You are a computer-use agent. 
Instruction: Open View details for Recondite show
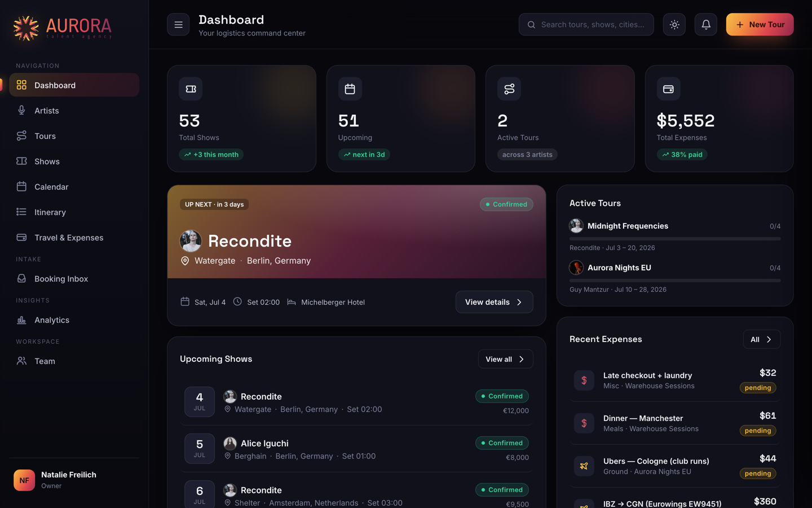(x=494, y=302)
